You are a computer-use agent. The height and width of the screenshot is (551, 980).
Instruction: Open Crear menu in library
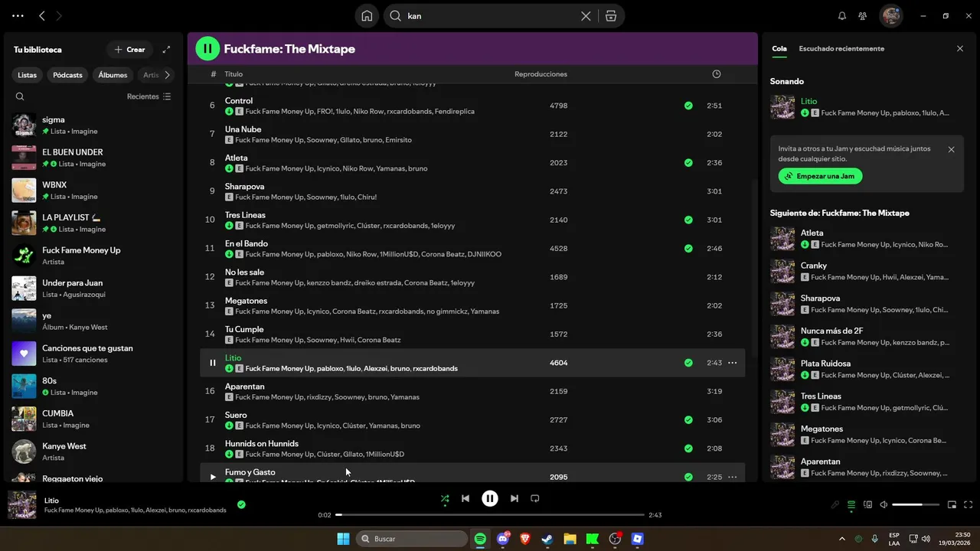pos(129,50)
